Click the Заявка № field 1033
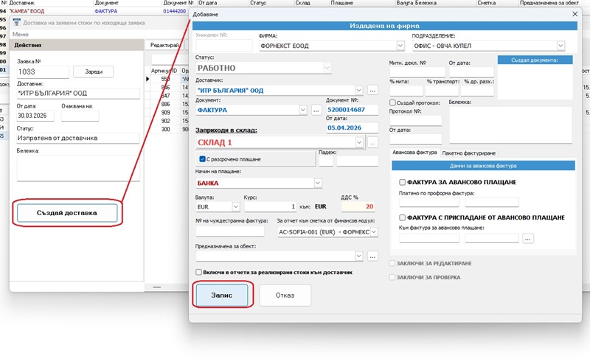The height and width of the screenshot is (364, 590). [43, 71]
